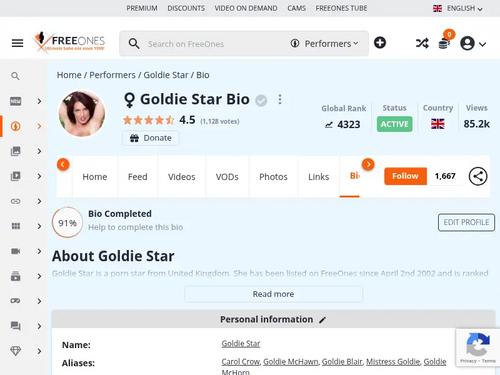
Task: Click the sidebar search icon
Action: (15, 76)
